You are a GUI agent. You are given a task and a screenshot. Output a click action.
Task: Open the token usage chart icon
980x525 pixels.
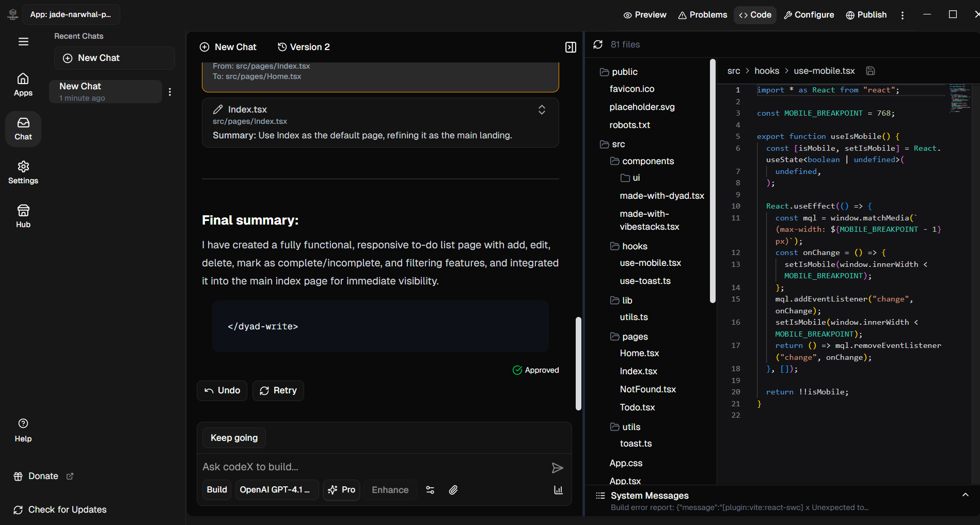558,490
